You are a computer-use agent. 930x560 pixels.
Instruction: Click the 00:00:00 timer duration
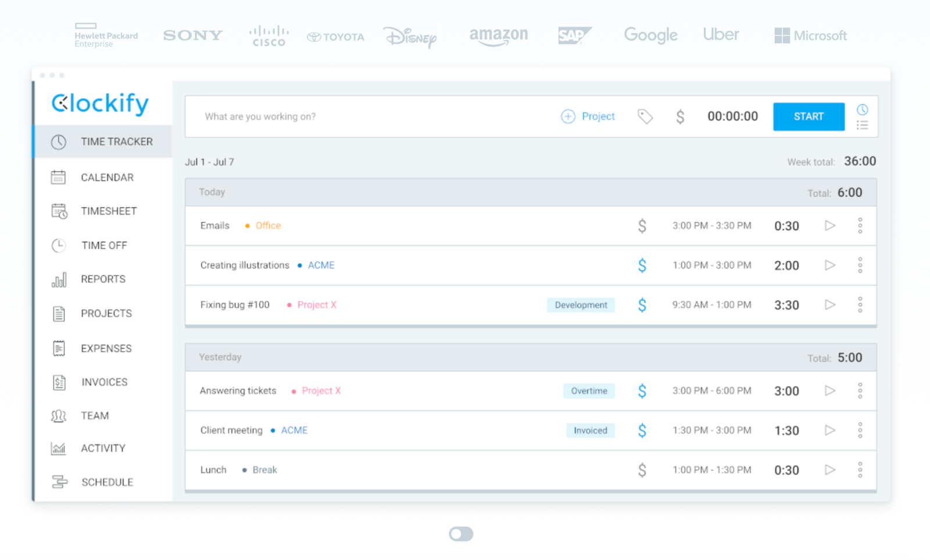732,116
